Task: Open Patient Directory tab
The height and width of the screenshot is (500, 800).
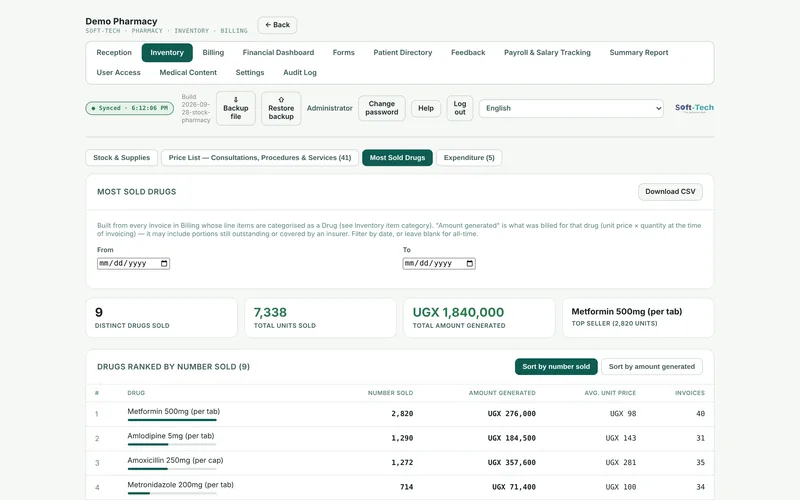Action: point(403,53)
